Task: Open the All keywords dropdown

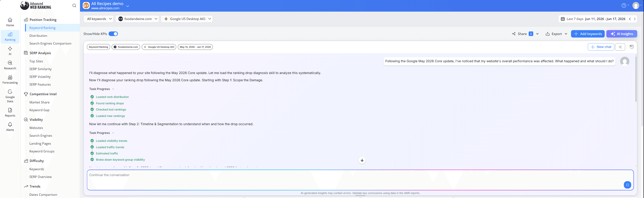Action: (x=99, y=19)
